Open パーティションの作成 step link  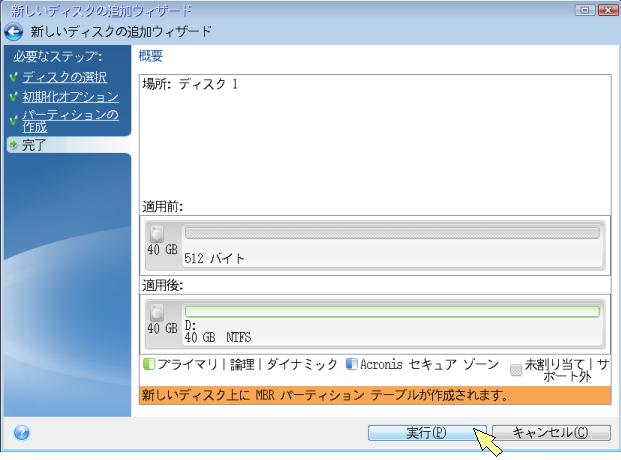click(x=70, y=121)
